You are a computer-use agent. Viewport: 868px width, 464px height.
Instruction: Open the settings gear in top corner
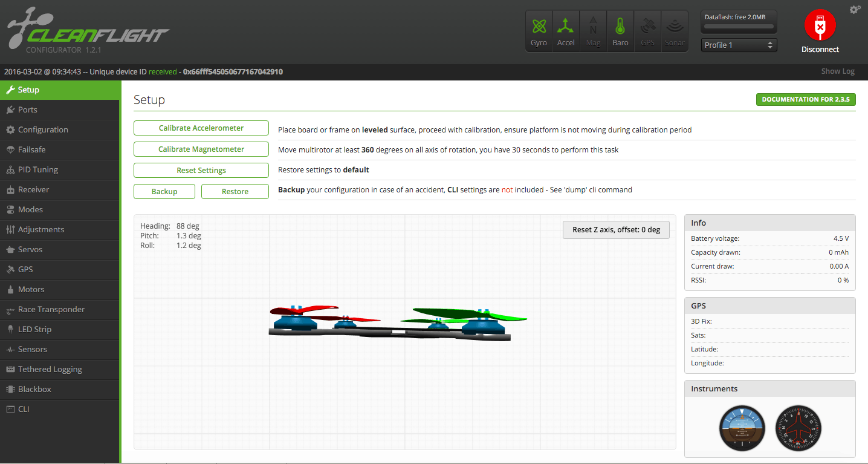pyautogui.click(x=855, y=10)
